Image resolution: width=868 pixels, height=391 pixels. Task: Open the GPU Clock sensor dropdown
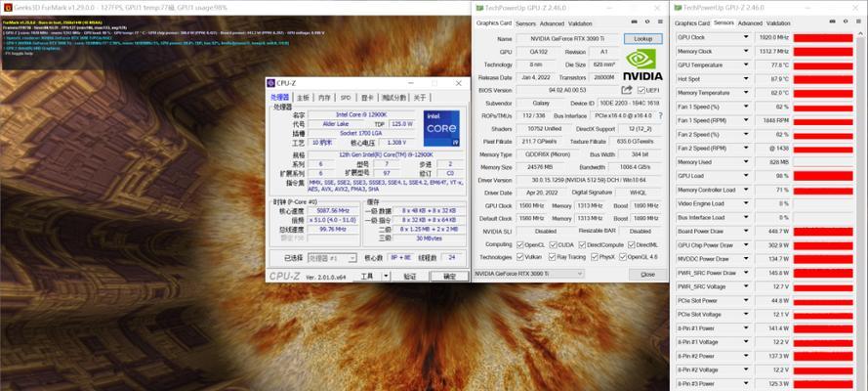[746, 37]
